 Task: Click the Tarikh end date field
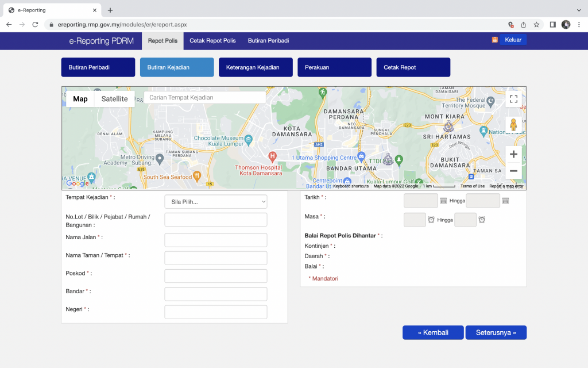(482, 201)
